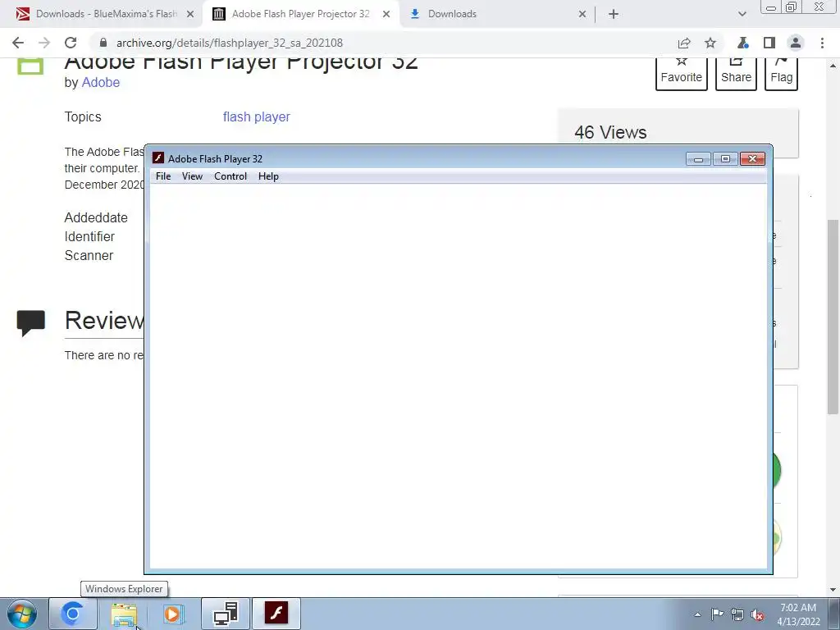Open Chrome tab search dropdown
Viewport: 840px width, 630px height.
point(742,15)
